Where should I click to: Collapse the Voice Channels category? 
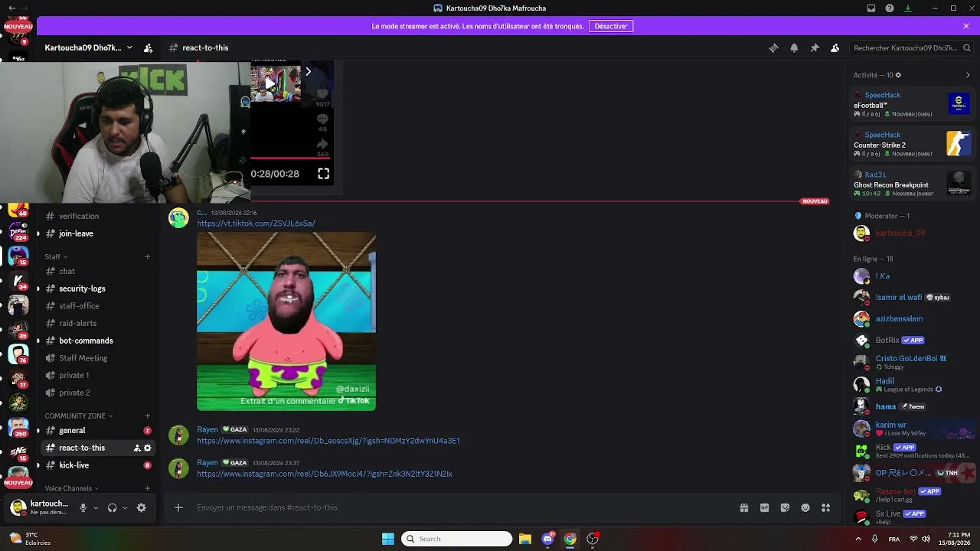(x=72, y=488)
